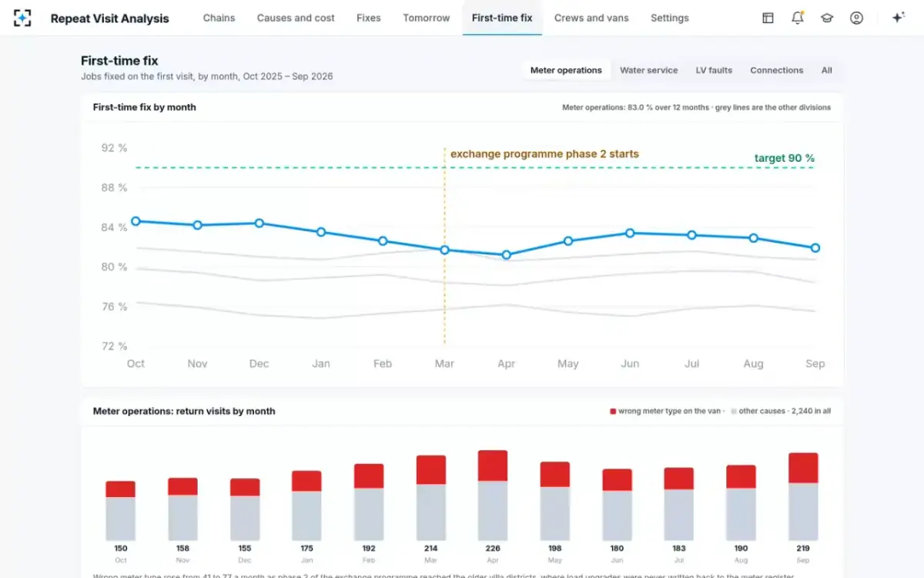Click the 150 value under the Oct bar
924x578 pixels.
pyautogui.click(x=121, y=549)
